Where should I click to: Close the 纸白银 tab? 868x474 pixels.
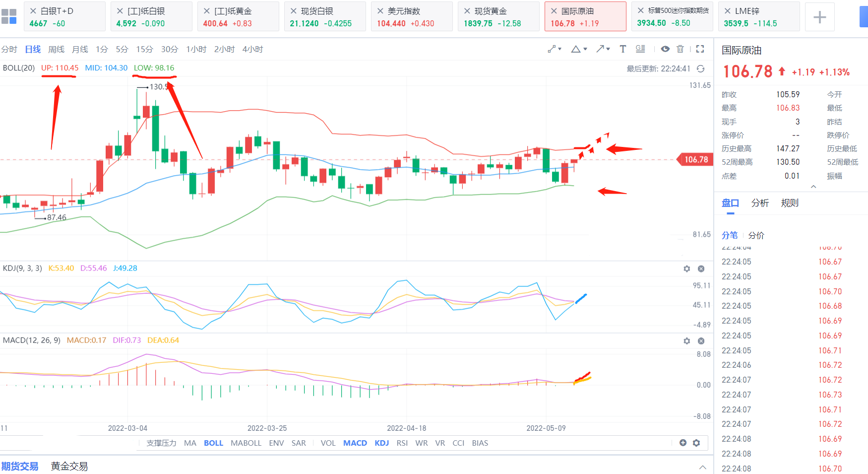[x=120, y=10]
